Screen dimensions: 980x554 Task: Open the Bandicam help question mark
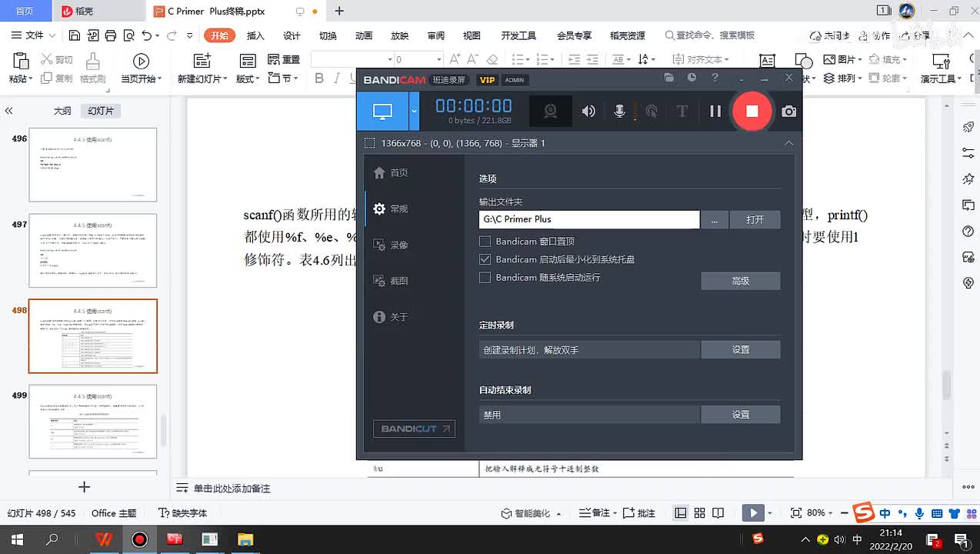click(715, 78)
